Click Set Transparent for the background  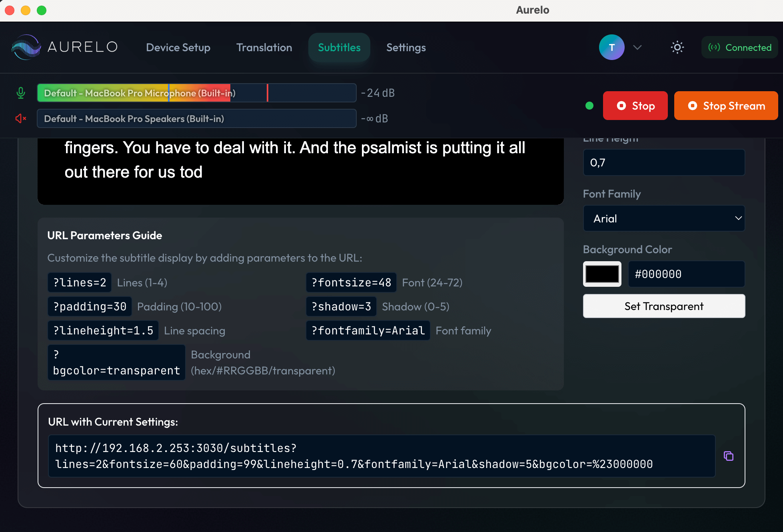(x=663, y=306)
